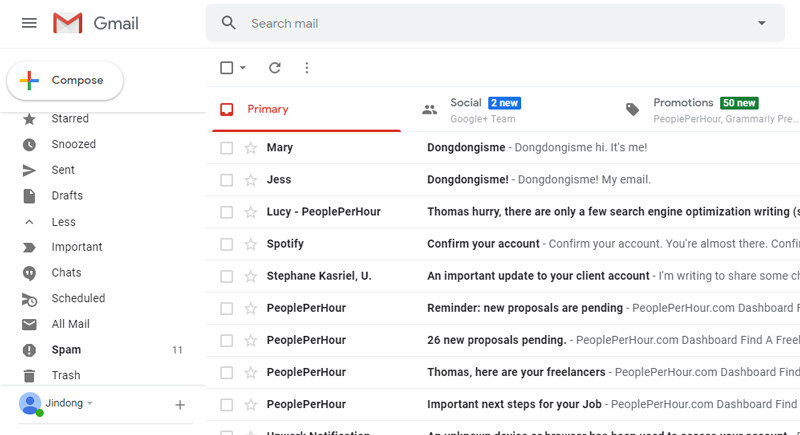Open the More options three-dot menu
Image resolution: width=800 pixels, height=435 pixels.
tap(306, 68)
